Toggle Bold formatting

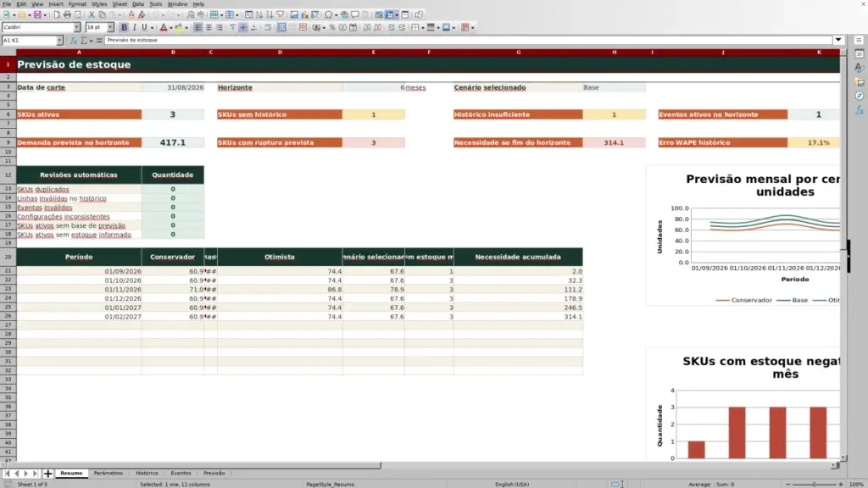(x=124, y=28)
